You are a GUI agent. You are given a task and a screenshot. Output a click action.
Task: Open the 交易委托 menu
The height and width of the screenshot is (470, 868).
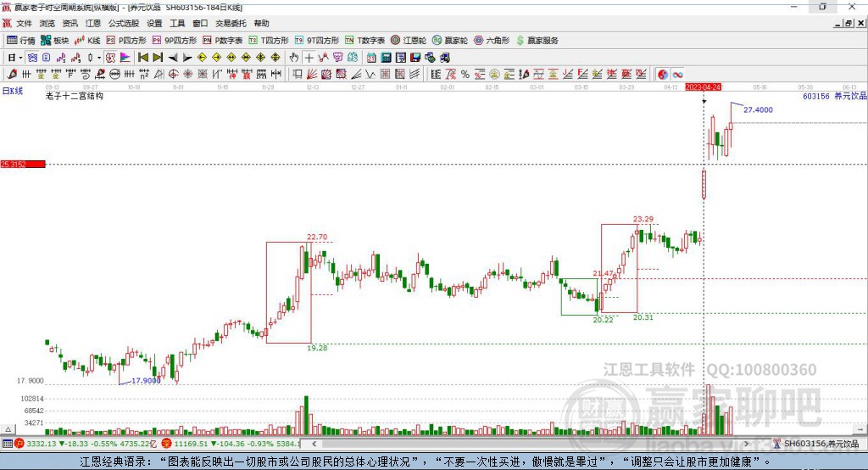coord(231,23)
